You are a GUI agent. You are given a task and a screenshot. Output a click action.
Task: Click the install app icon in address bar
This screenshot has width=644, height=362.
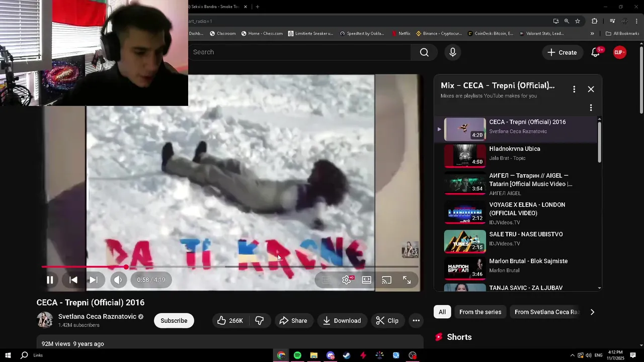click(x=555, y=21)
